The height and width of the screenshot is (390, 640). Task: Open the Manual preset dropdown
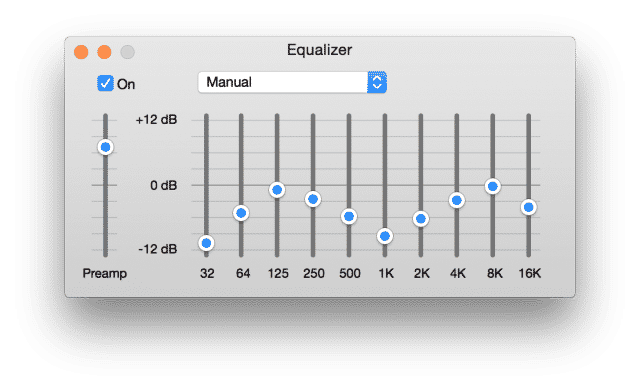point(292,82)
